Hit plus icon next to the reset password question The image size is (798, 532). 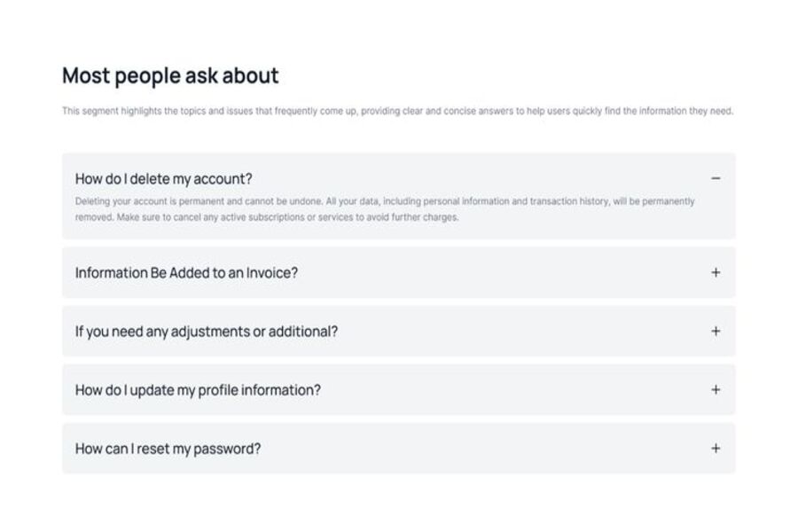point(716,448)
